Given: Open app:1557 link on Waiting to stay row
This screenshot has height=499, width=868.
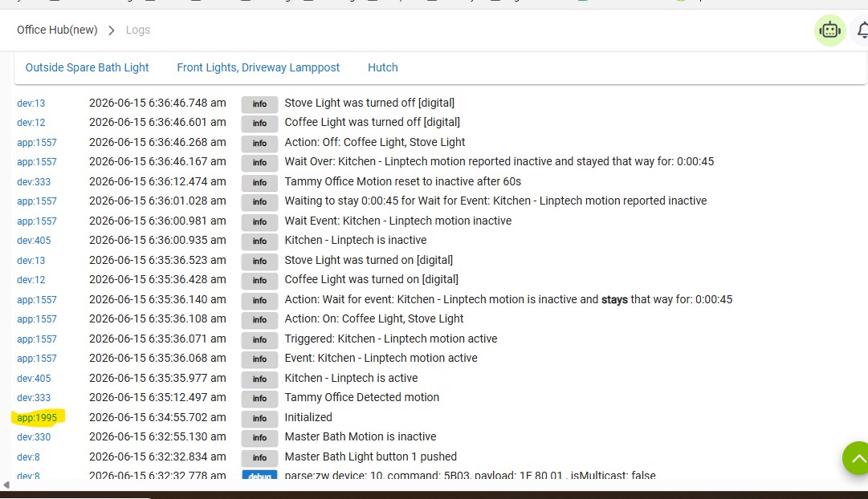Looking at the screenshot, I should pyautogui.click(x=37, y=201).
